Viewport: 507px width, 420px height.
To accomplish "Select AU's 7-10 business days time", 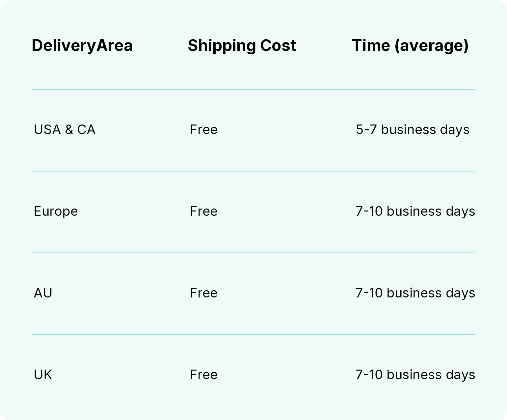I will click(x=415, y=293).
